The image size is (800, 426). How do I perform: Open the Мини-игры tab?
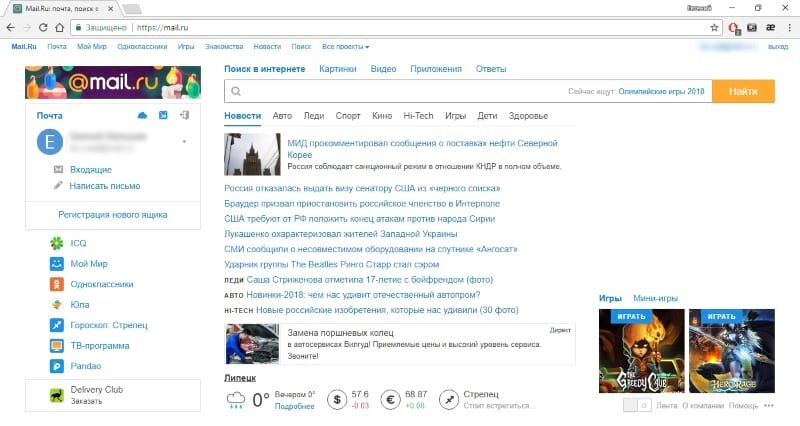pyautogui.click(x=655, y=298)
